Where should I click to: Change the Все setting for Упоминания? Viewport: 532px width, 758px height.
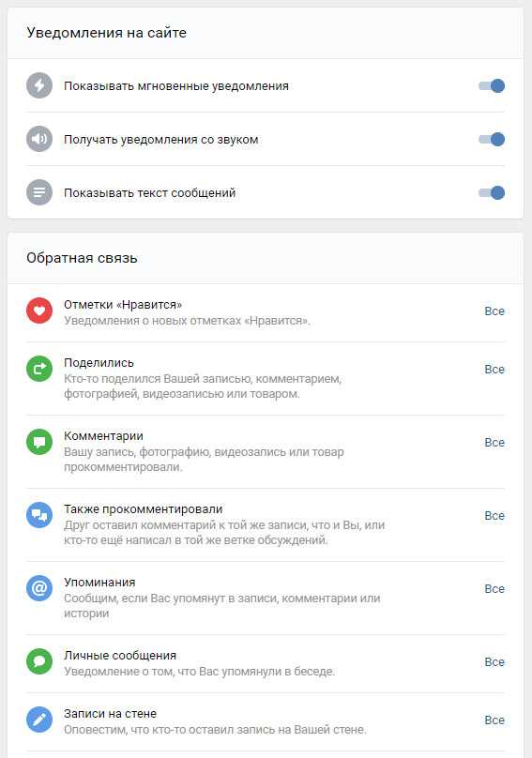pos(494,589)
